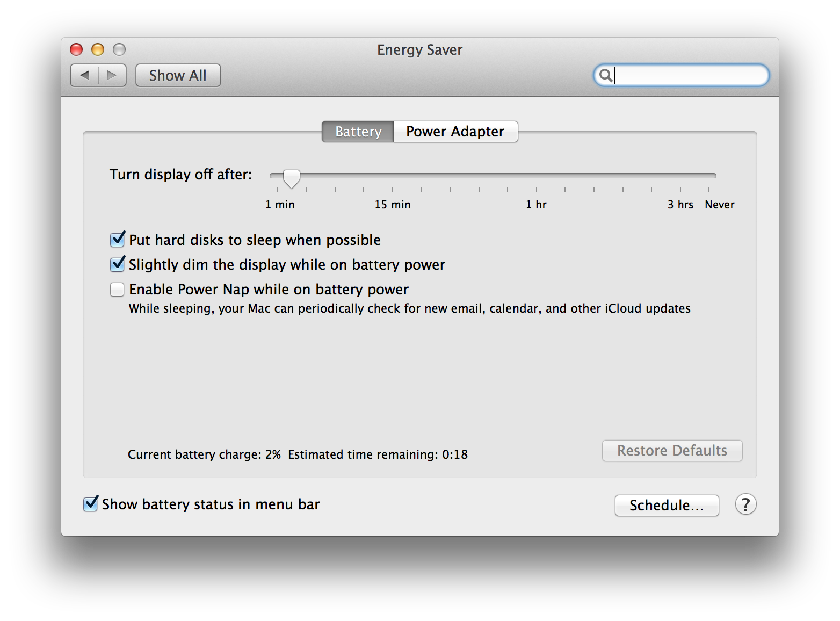Viewport: 840px width, 621px height.
Task: Click the Restore Defaults button
Action: click(x=672, y=451)
